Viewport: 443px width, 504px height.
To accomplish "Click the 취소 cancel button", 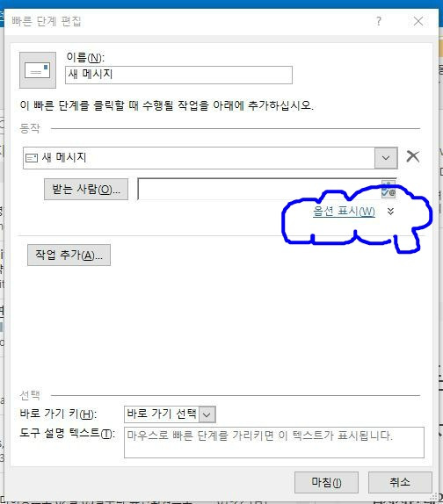I will pyautogui.click(x=400, y=482).
